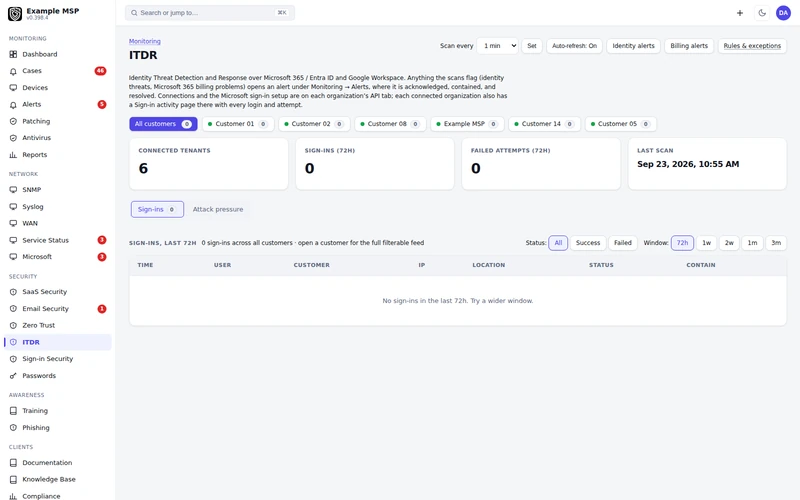Click the CUSTOMER column header
Viewport: 800px width, 500px height.
click(x=312, y=265)
